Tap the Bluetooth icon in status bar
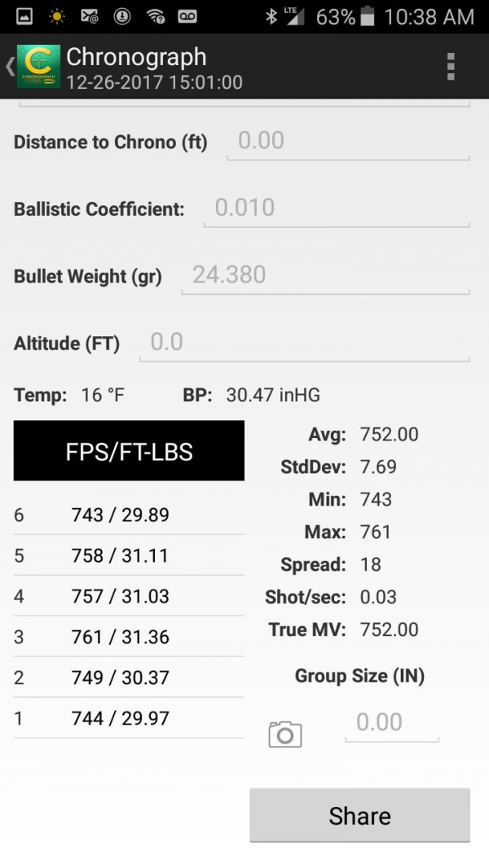 coord(271,16)
